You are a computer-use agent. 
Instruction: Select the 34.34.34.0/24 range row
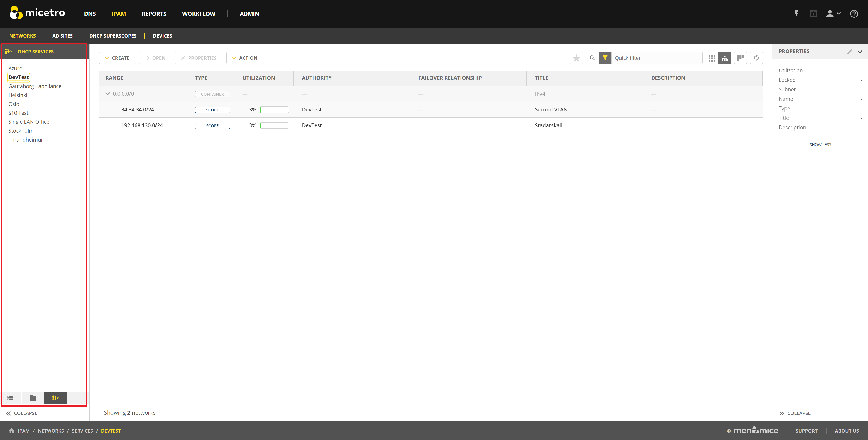point(431,109)
